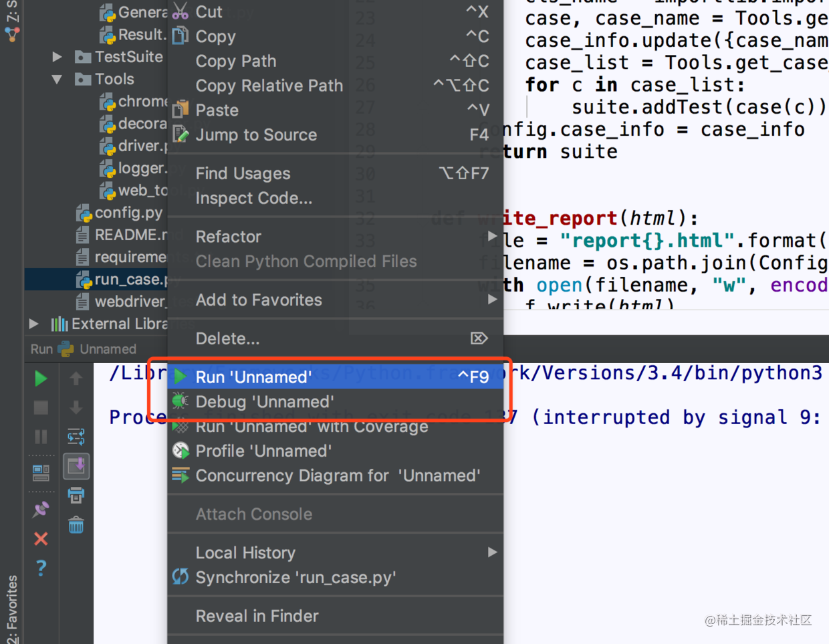Image resolution: width=829 pixels, height=644 pixels.
Task: Click the Tools folder label
Action: pos(114,79)
